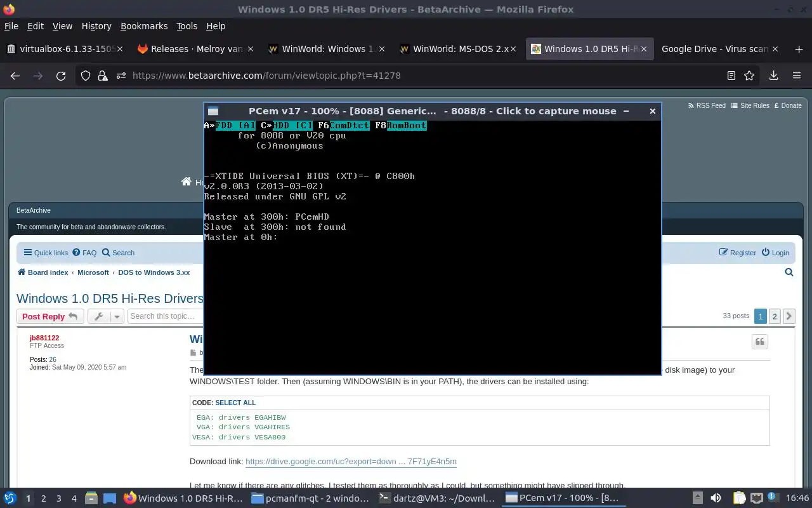Click the Post Reply button
Viewport: 812px width, 508px height.
pyautogui.click(x=49, y=316)
